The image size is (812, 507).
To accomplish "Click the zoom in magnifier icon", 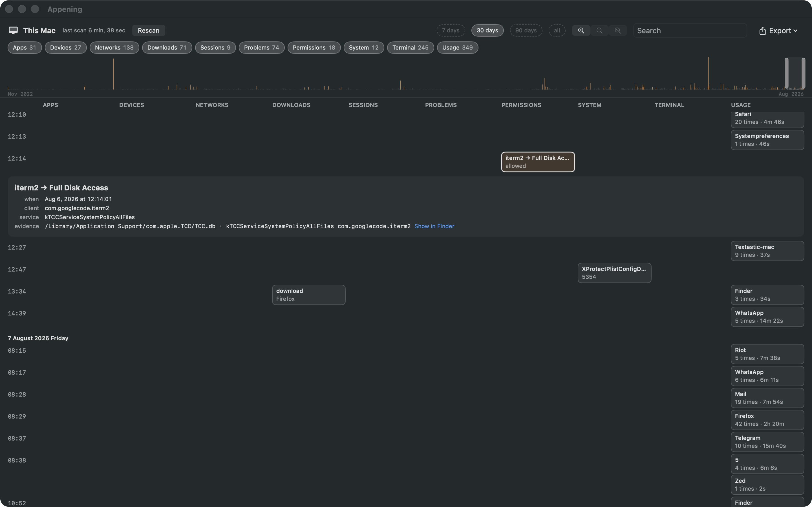I will (581, 30).
